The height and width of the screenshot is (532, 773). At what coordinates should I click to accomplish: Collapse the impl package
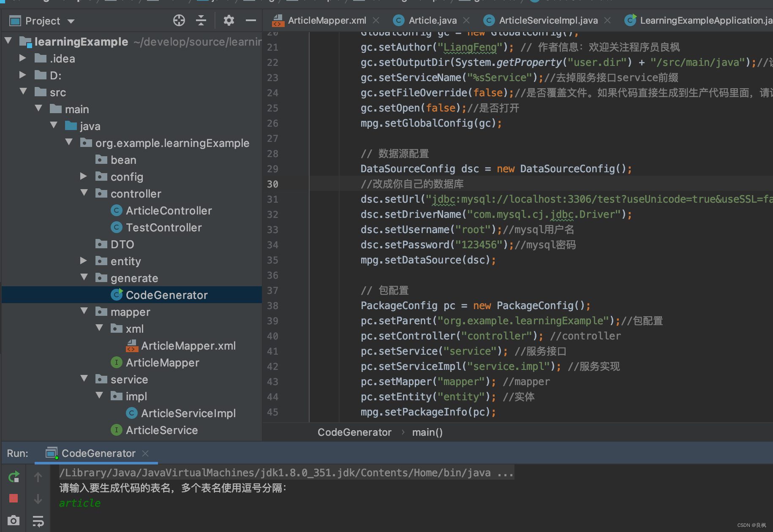[99, 396]
